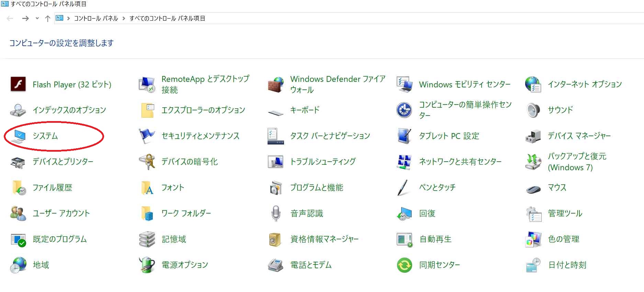Open the デバイス マネージャー icon
Screen dimensions: 644x292
tap(533, 136)
